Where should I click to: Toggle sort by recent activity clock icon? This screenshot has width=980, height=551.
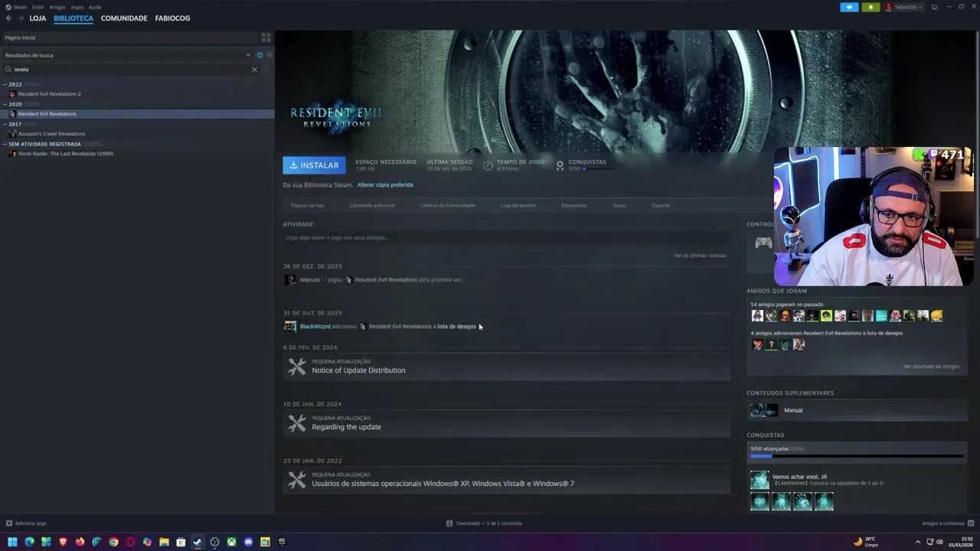coord(260,55)
